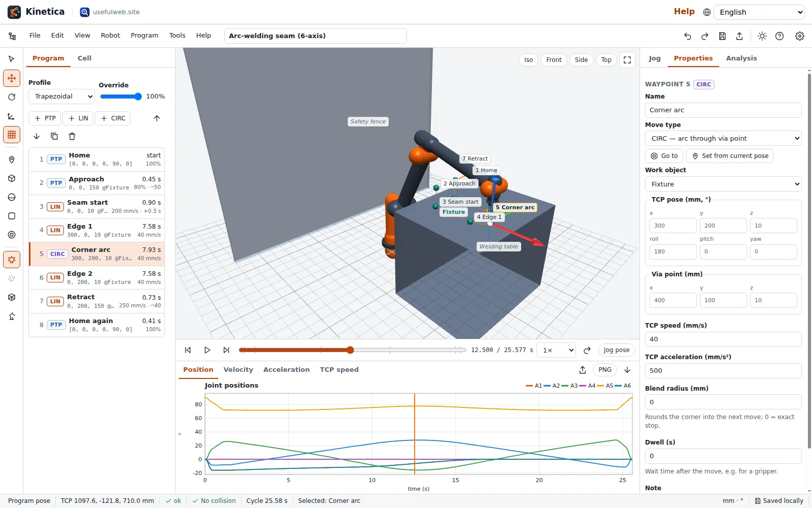Image resolution: width=812 pixels, height=508 pixels.
Task: Open the playback speed 1× dropdown
Action: tap(556, 350)
